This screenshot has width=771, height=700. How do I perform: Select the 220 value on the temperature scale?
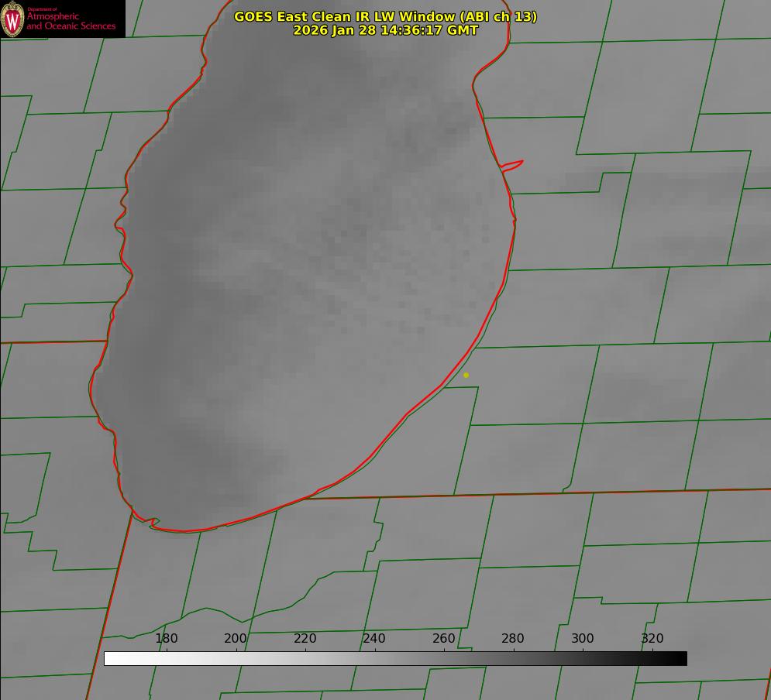tap(305, 639)
